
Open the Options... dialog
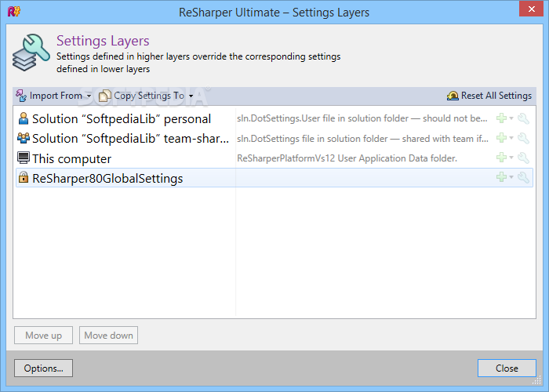point(43,368)
